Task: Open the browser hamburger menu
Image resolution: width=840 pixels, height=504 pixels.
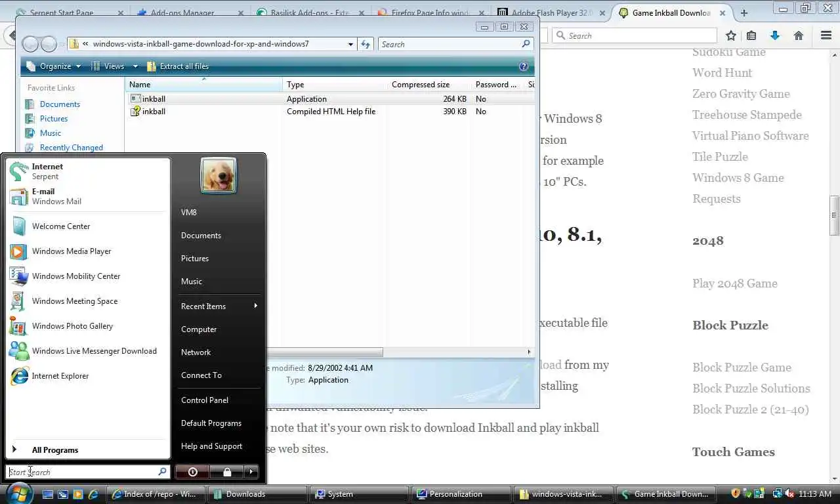Action: coord(826,35)
